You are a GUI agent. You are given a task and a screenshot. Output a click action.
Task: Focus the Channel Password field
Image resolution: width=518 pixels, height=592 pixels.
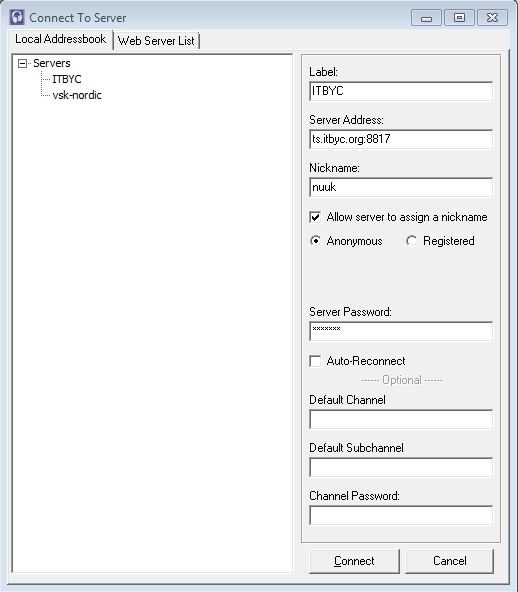point(401,515)
